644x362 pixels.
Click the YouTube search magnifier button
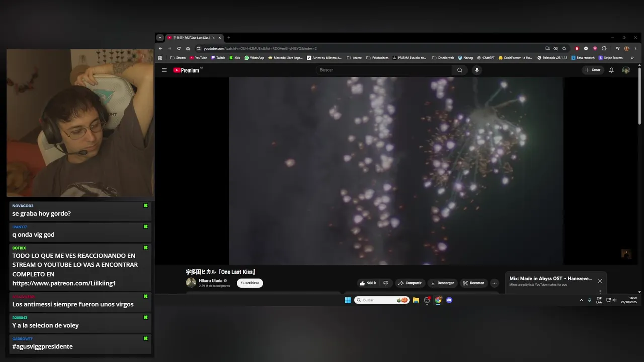(459, 70)
